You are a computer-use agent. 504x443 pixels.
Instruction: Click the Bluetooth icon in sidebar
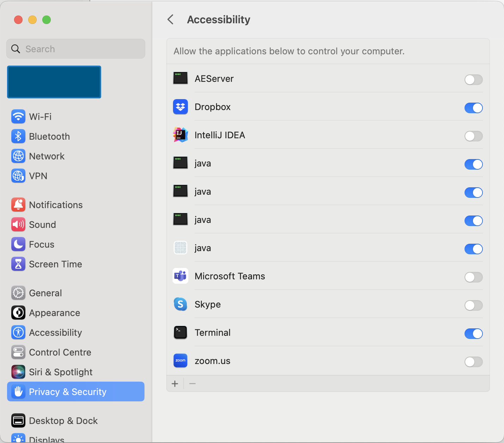18,136
